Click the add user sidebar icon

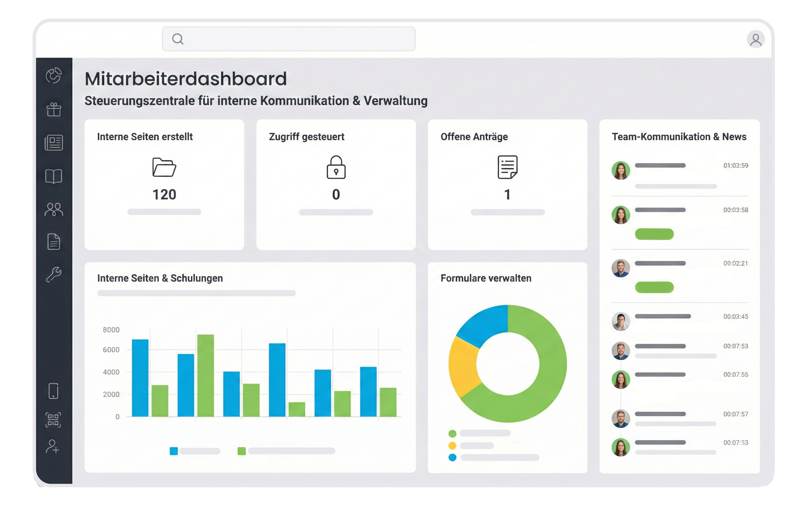coord(53,446)
